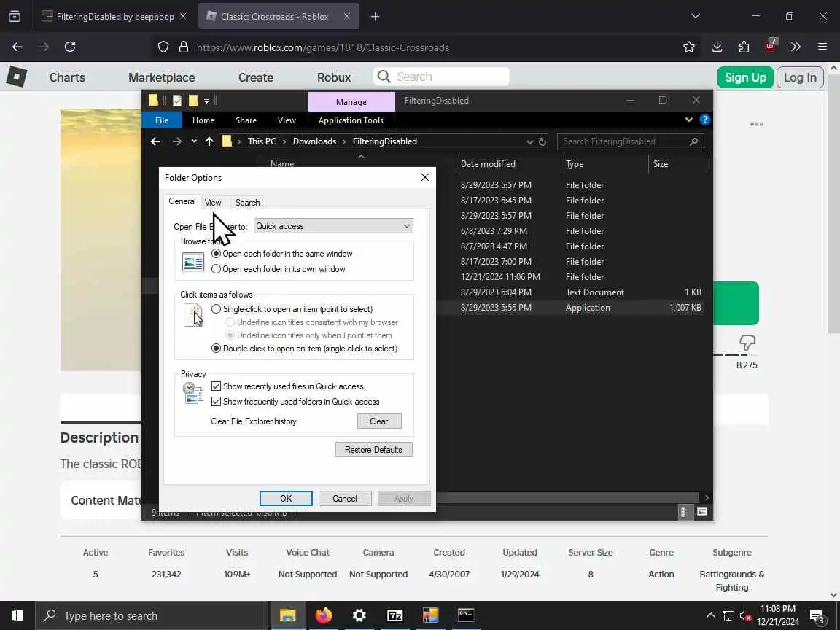Image resolution: width=840 pixels, height=630 pixels.
Task: Open the uBlock Origin extension icon
Action: point(770,46)
